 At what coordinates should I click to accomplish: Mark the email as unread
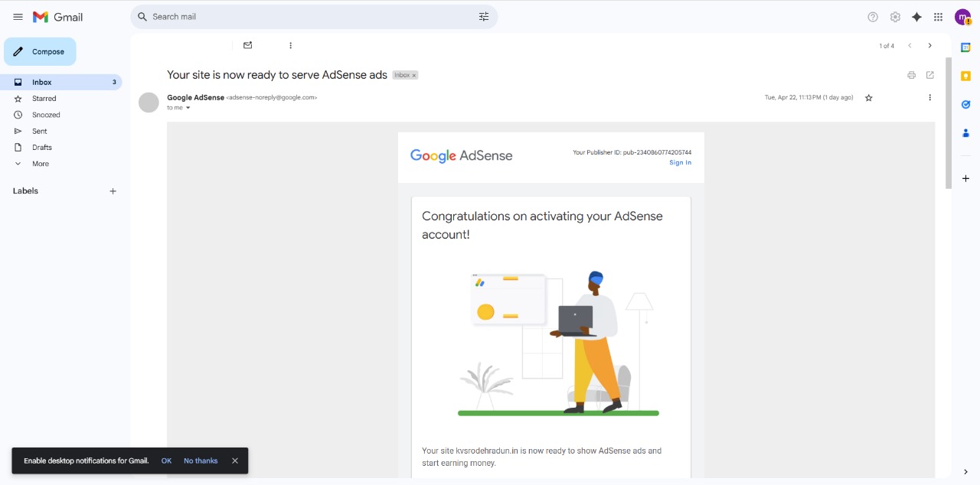pyautogui.click(x=247, y=45)
